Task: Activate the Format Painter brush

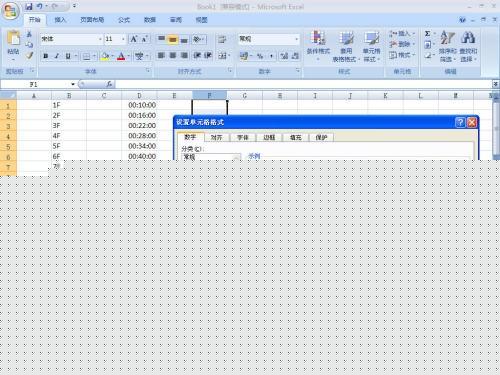Action: tap(29, 55)
